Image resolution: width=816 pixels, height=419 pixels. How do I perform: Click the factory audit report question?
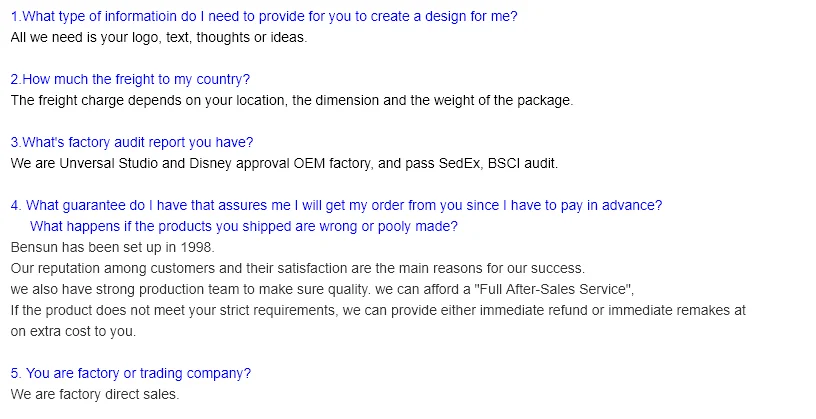pos(132,142)
